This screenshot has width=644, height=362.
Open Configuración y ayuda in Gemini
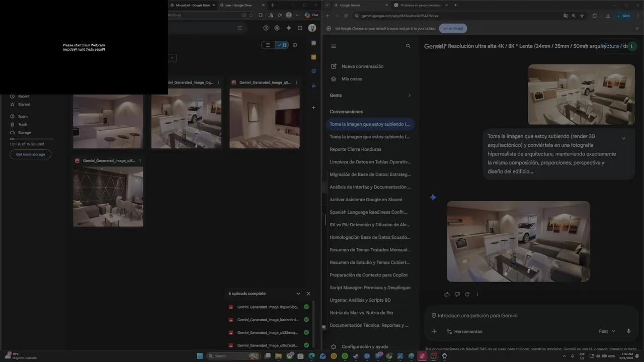[365, 347]
